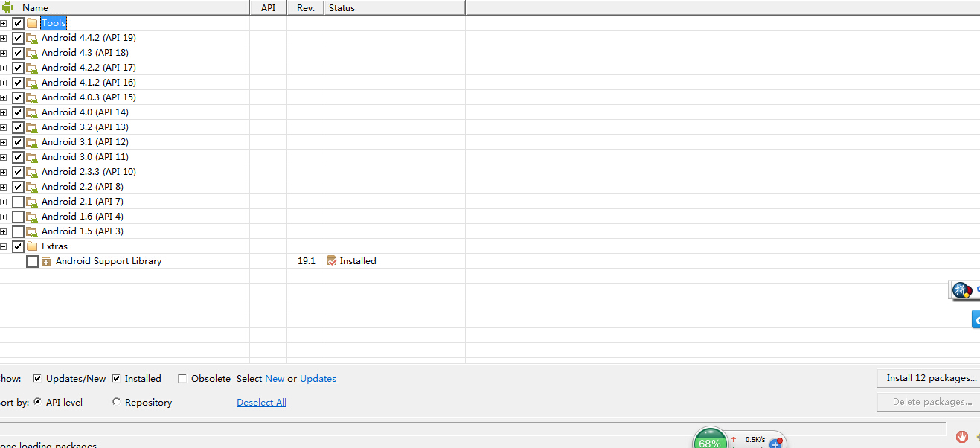This screenshot has width=980, height=448.
Task: Select the API level sort radio button
Action: pyautogui.click(x=37, y=402)
